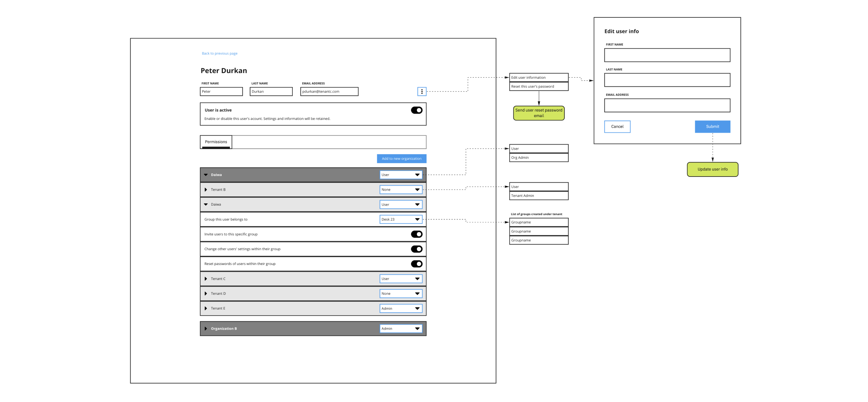Click Add to new organization button

point(401,159)
